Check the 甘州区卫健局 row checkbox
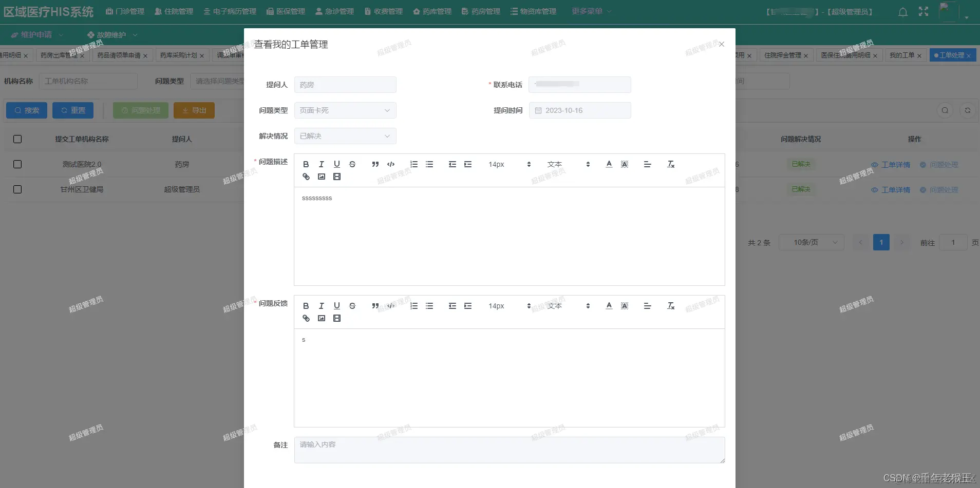Image resolution: width=980 pixels, height=488 pixels. 17,189
